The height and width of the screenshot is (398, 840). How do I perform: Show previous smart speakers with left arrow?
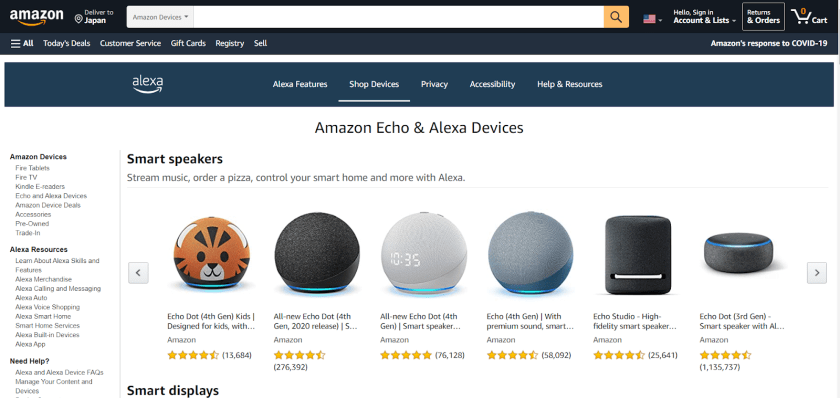tap(138, 273)
